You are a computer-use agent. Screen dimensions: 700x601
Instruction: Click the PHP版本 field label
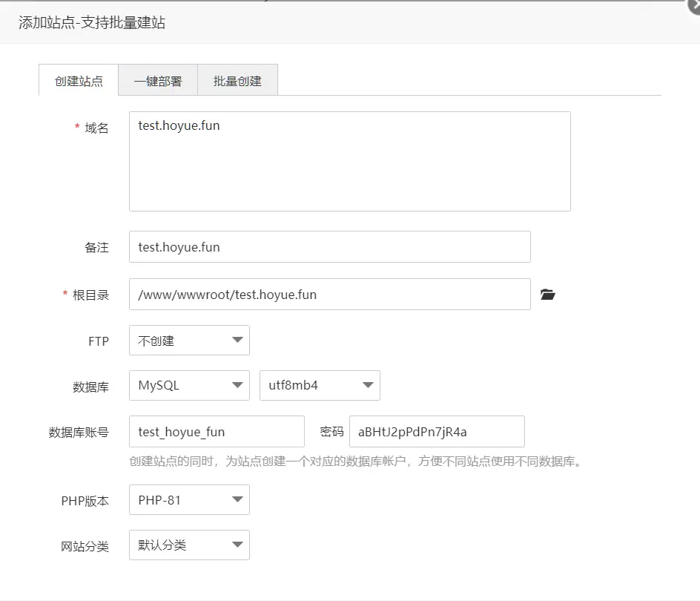[85, 502]
